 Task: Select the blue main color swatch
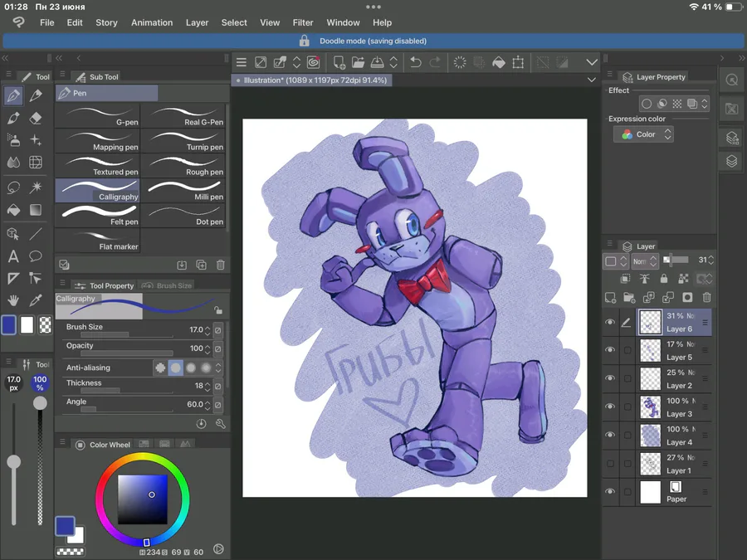(9, 325)
